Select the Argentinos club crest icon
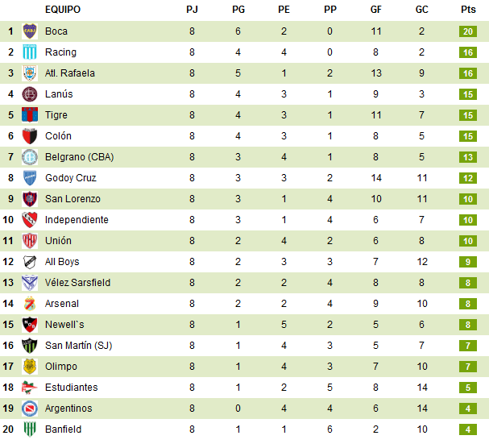Viewport: 489px width, 448px height. coord(30,409)
